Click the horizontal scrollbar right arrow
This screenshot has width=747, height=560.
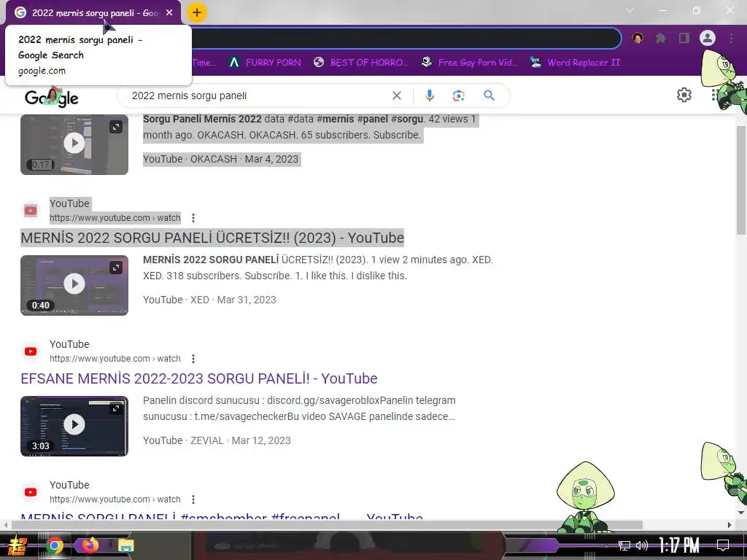pyautogui.click(x=729, y=525)
